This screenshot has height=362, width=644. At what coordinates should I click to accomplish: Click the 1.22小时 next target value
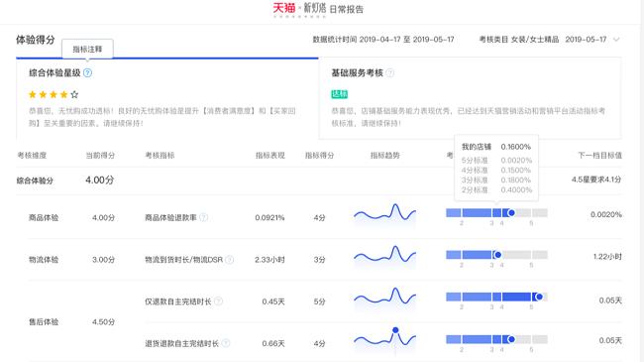(x=607, y=256)
